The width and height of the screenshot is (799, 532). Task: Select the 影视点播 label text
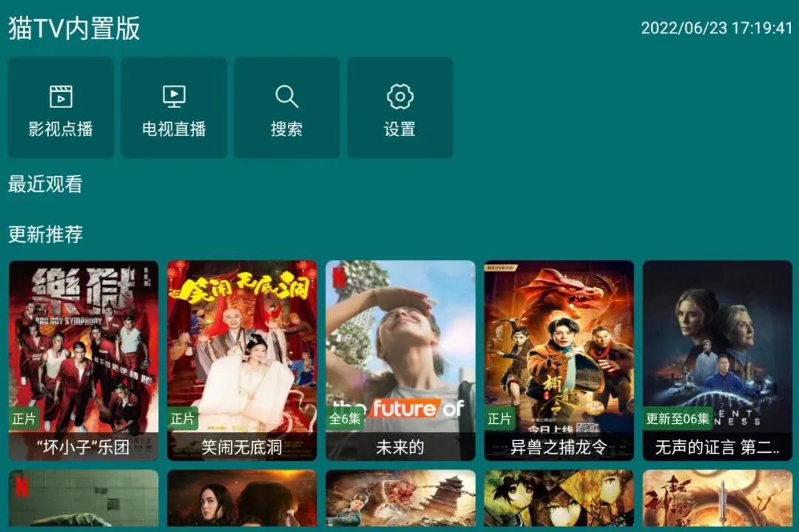61,129
